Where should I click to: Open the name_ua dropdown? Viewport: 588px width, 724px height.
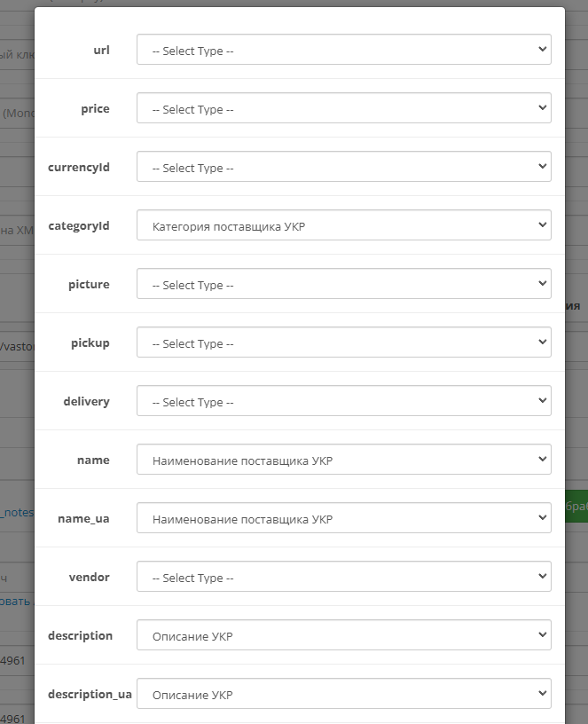tap(343, 518)
